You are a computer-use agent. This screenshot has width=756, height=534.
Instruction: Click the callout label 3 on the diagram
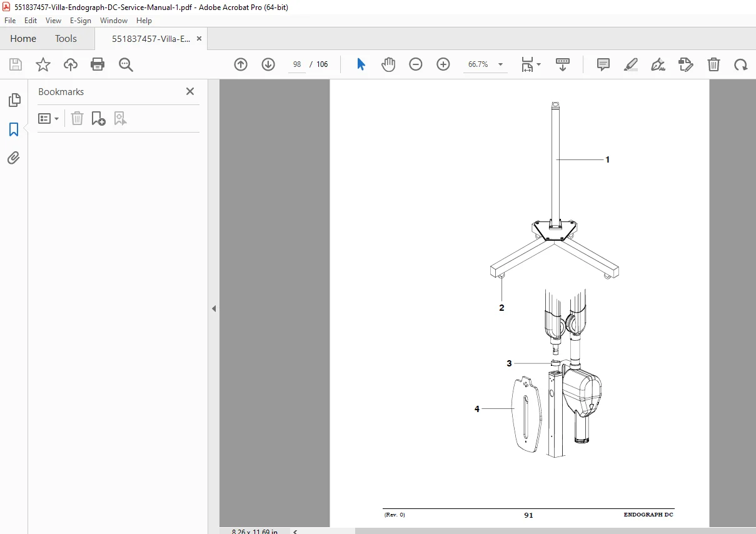point(509,363)
